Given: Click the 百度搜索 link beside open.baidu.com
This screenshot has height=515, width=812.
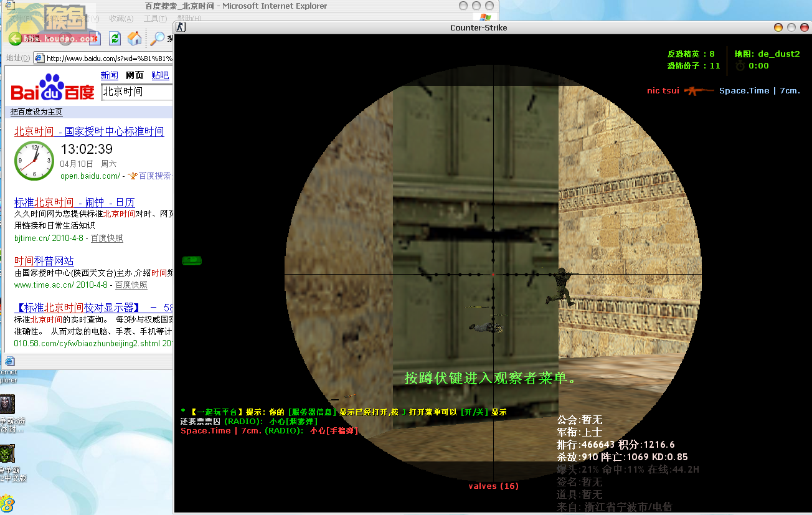Looking at the screenshot, I should (154, 176).
